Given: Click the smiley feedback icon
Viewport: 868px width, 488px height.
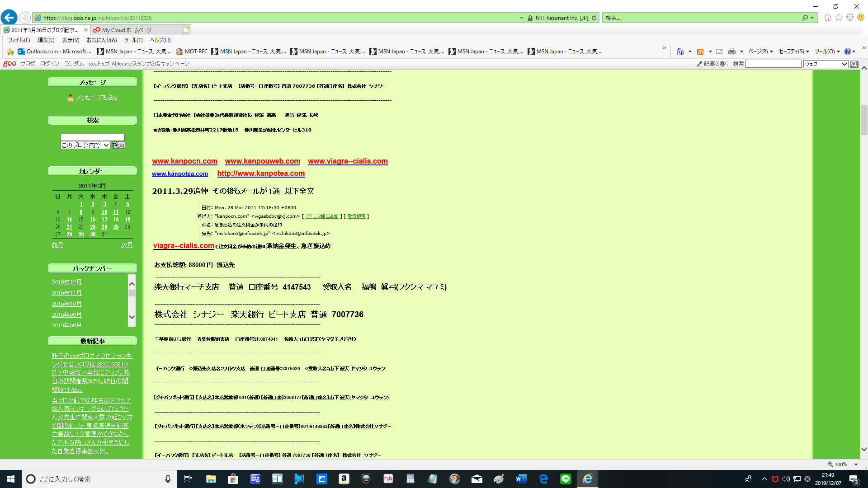Looking at the screenshot, I should [x=861, y=18].
